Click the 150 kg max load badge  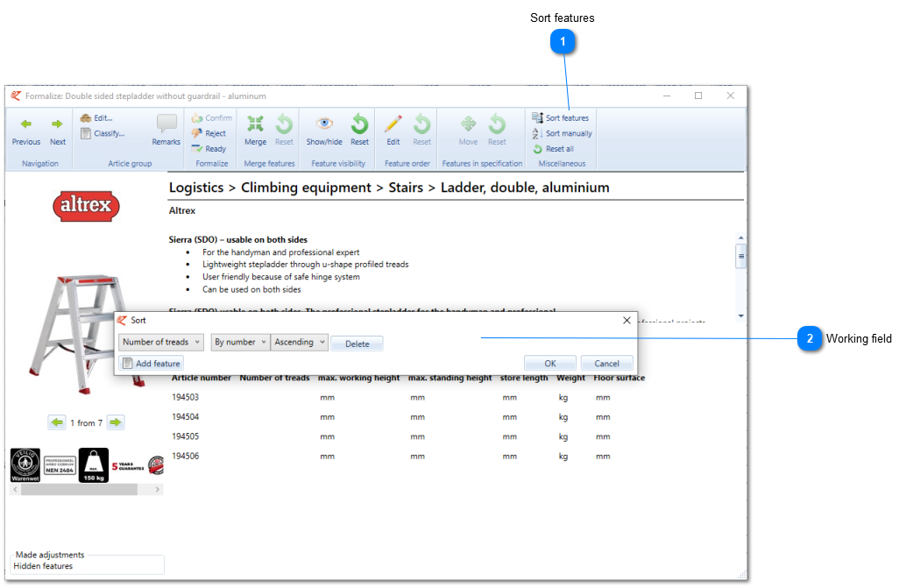pos(94,465)
